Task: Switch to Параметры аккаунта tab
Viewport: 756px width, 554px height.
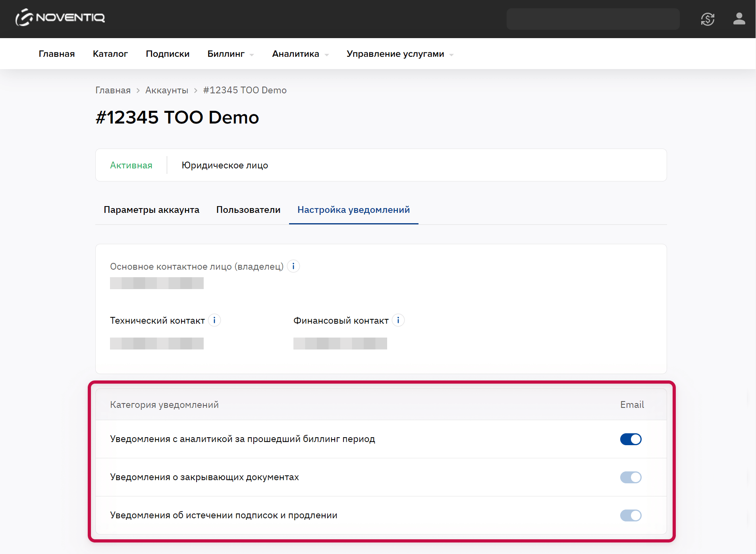Action: [151, 210]
